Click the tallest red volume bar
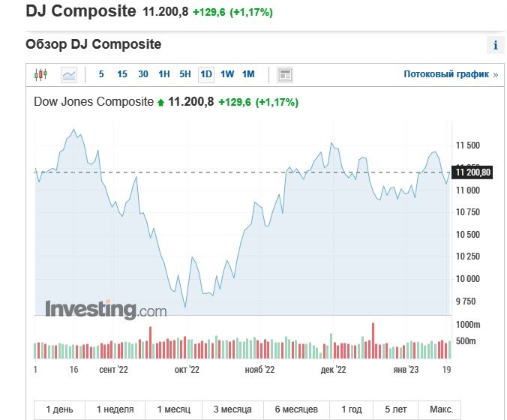507x420 pixels. (x=373, y=341)
